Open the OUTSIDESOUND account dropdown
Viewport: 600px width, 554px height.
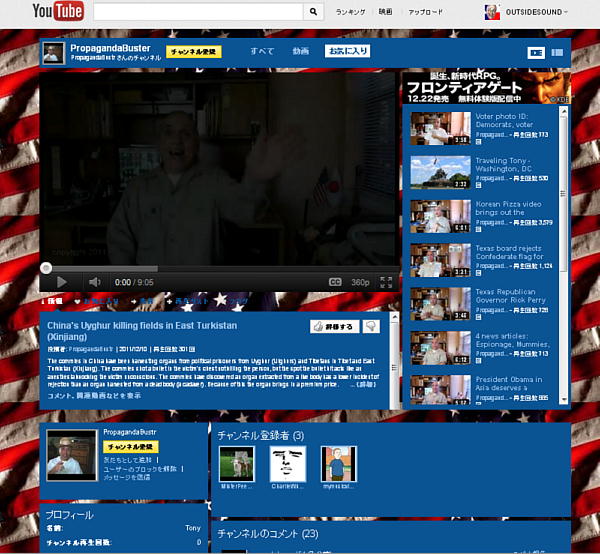536,12
